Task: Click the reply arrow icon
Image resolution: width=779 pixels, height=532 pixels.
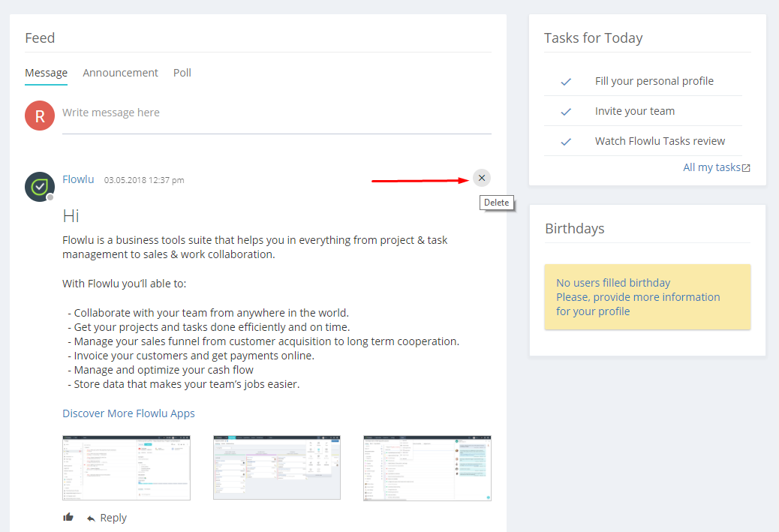Action: [91, 518]
